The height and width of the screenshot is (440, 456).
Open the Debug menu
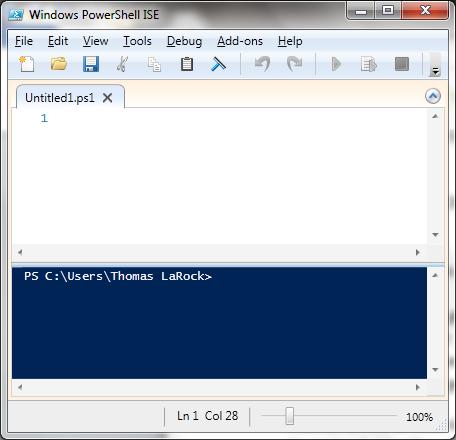(x=184, y=41)
